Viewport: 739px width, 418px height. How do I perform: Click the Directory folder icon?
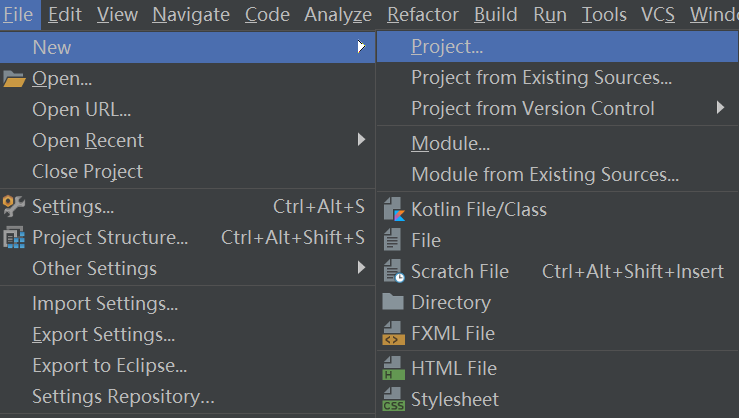tap(394, 303)
